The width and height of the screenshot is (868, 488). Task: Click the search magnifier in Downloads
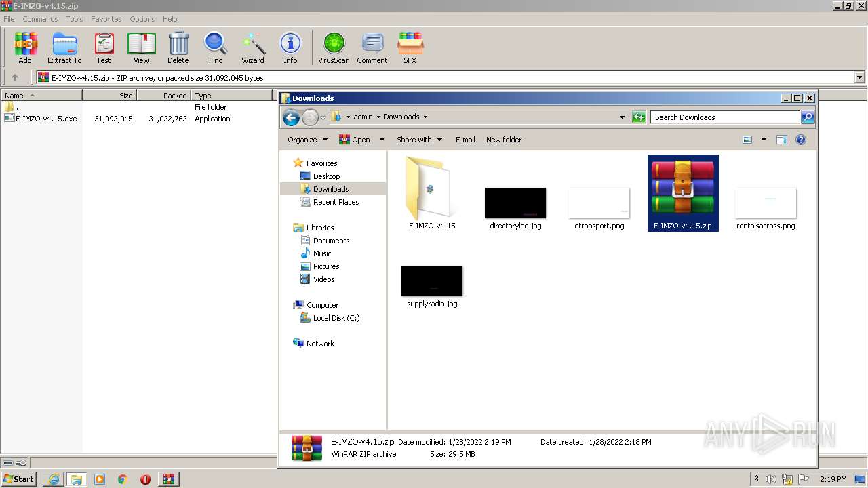[x=807, y=117]
